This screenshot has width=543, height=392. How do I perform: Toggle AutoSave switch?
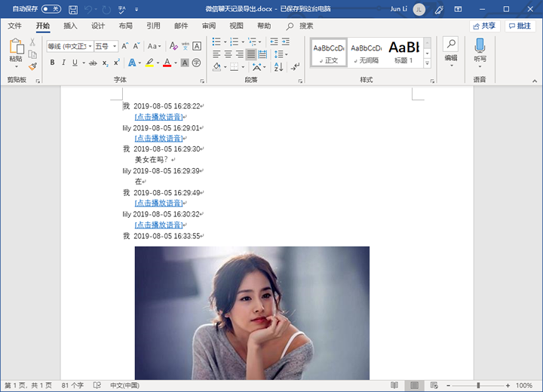tap(51, 9)
